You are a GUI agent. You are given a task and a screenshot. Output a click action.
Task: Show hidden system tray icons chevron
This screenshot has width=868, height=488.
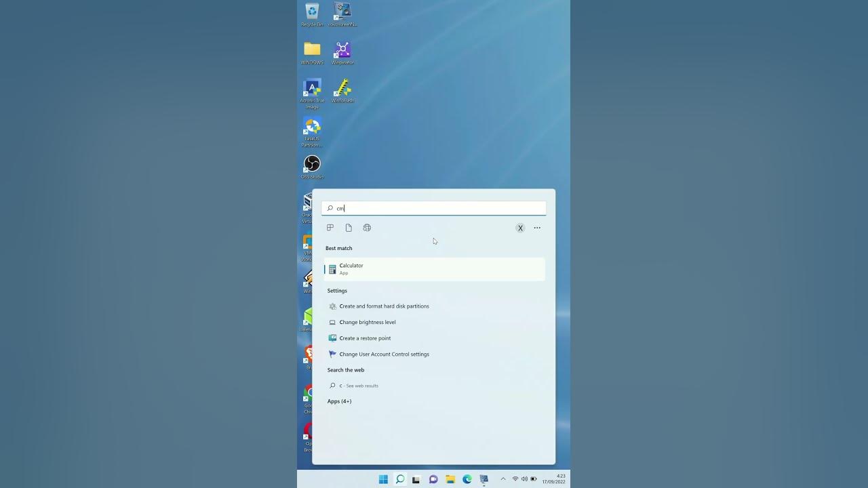502,479
